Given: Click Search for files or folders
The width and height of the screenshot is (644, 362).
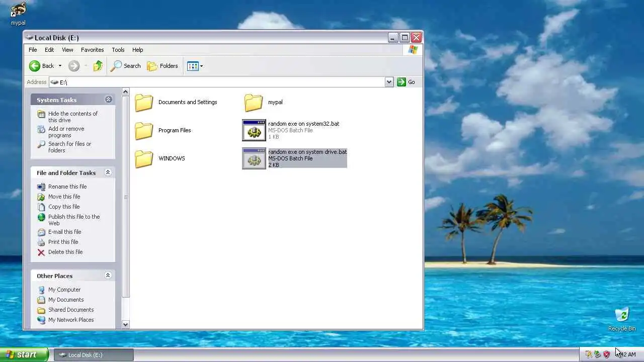Looking at the screenshot, I should (x=69, y=147).
